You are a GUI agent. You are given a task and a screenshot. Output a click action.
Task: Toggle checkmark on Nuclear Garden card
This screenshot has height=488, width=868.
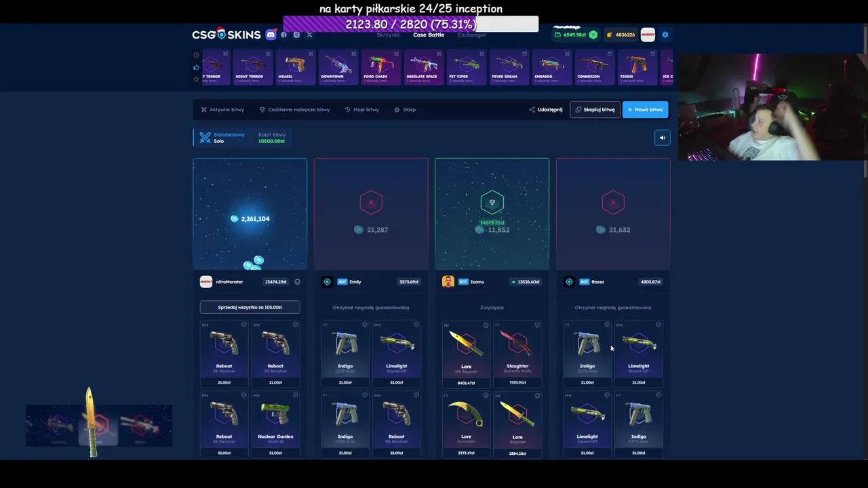[295, 396]
